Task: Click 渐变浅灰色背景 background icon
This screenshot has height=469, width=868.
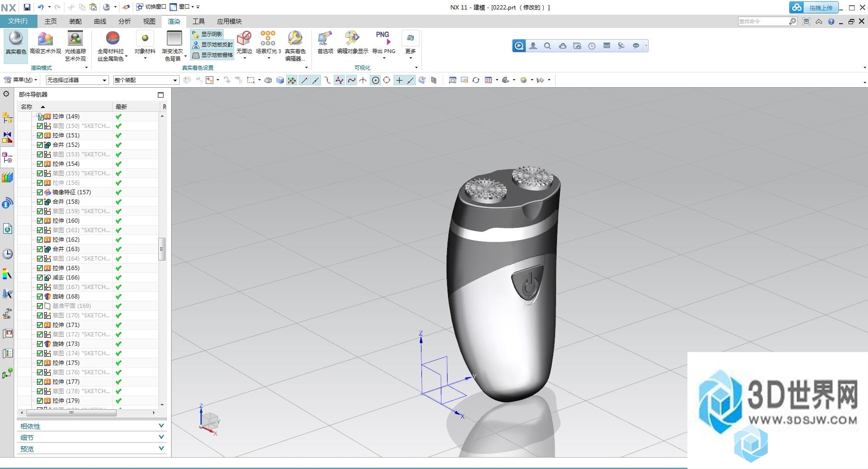Action: click(x=174, y=38)
